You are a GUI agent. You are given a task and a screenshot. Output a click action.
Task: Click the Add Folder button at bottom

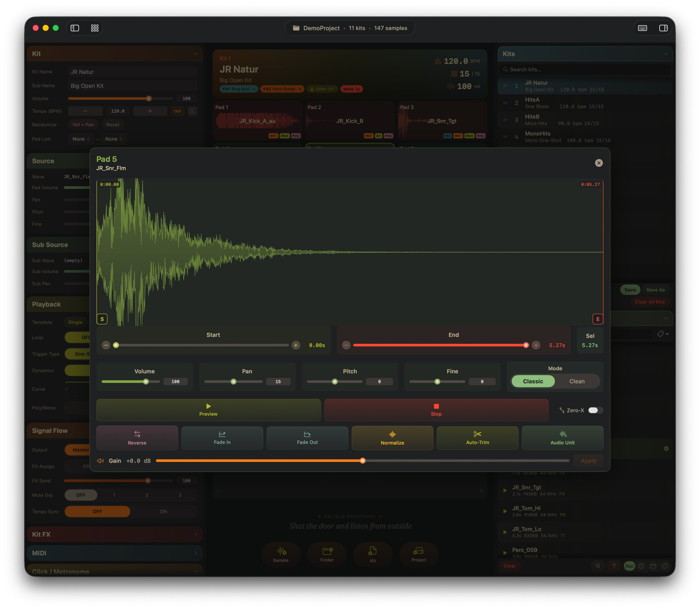[327, 554]
